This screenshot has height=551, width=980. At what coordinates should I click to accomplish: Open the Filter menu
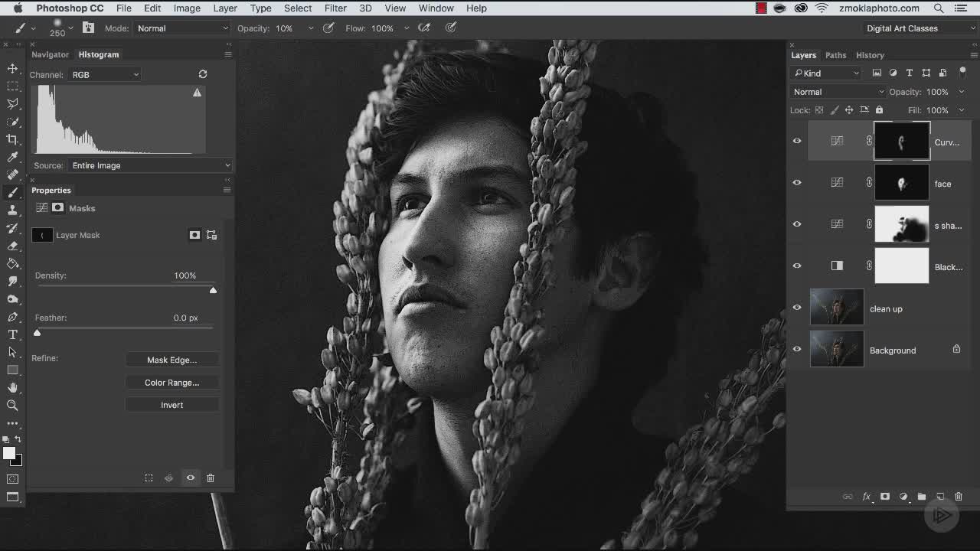click(335, 8)
